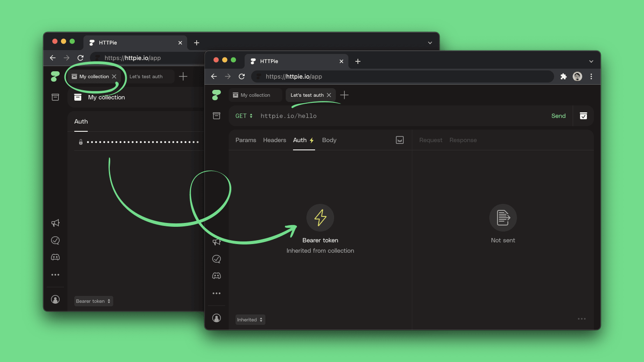Close the Let's test auth tab in front window

(x=329, y=95)
